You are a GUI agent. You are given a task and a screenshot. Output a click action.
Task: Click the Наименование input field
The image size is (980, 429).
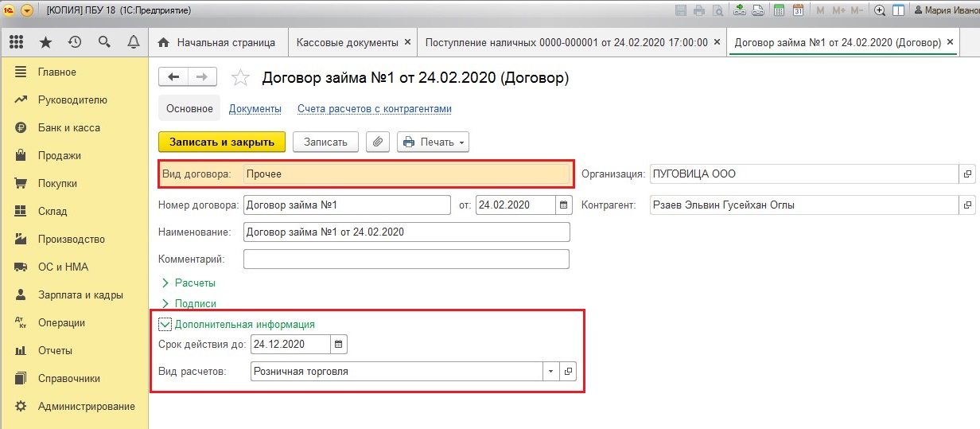[x=406, y=232]
